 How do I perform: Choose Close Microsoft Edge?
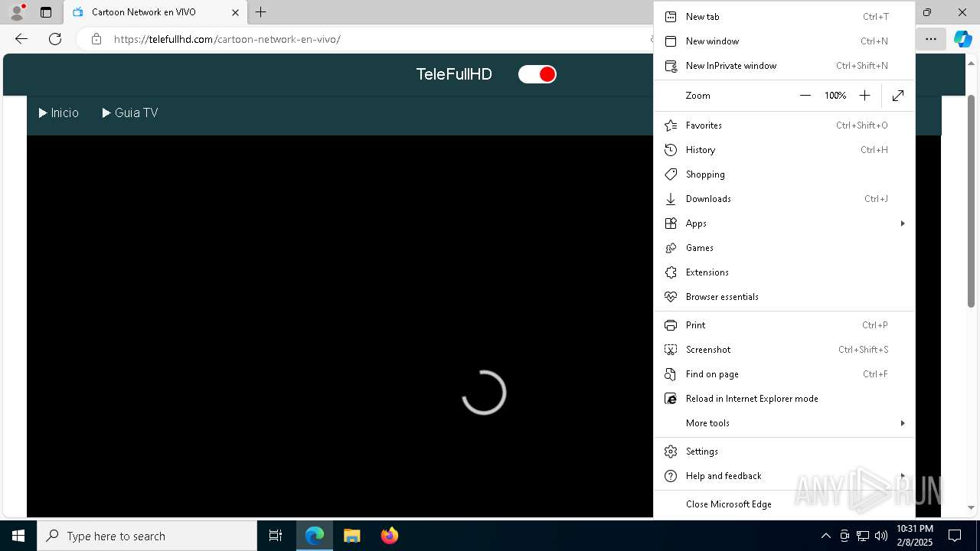[x=784, y=504]
